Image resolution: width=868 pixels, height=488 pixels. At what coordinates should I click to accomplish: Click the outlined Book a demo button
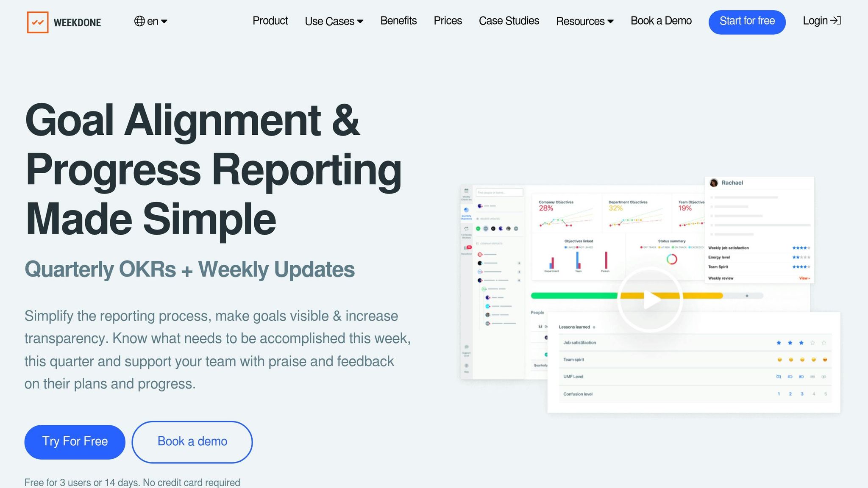point(192,442)
